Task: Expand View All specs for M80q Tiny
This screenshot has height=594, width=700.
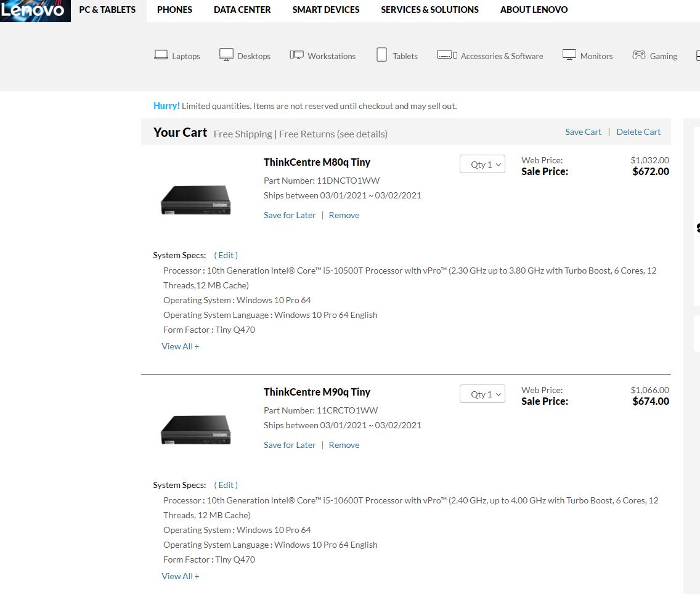Action: pyautogui.click(x=180, y=346)
